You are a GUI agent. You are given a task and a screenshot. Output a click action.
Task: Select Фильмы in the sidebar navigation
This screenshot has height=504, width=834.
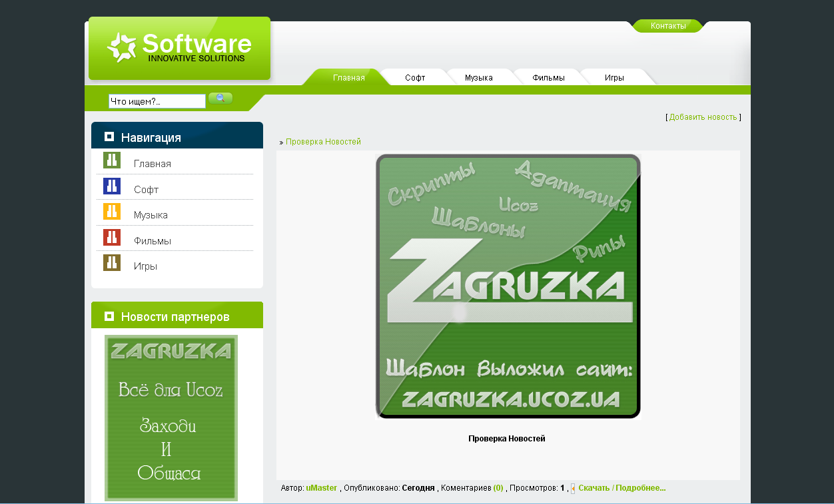[x=153, y=241]
